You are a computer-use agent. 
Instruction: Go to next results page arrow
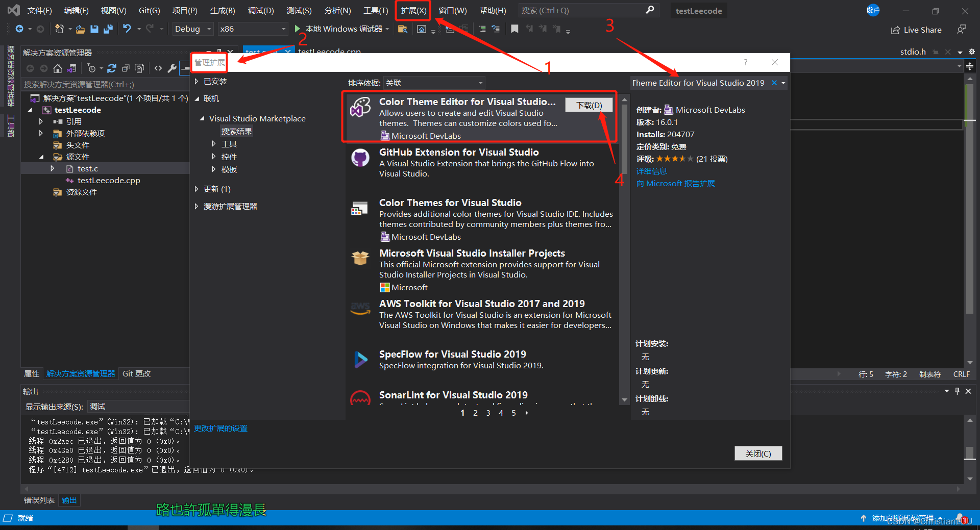coord(527,413)
